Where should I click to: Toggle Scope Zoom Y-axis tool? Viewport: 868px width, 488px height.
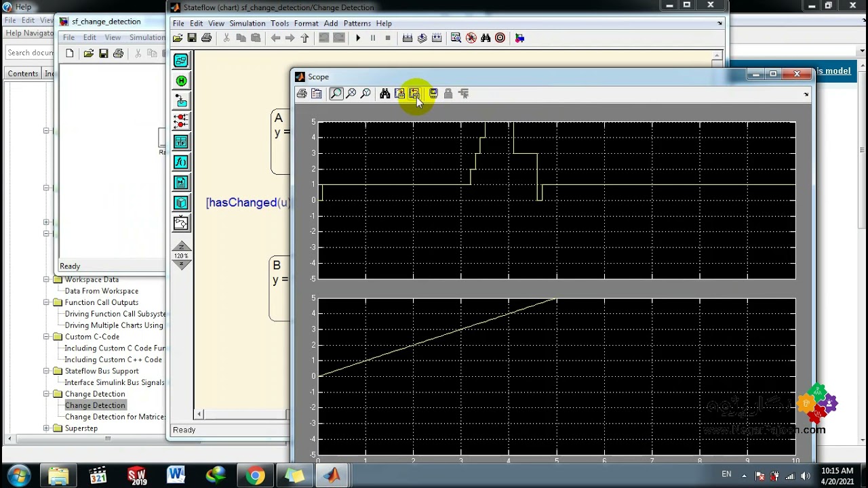click(x=366, y=94)
